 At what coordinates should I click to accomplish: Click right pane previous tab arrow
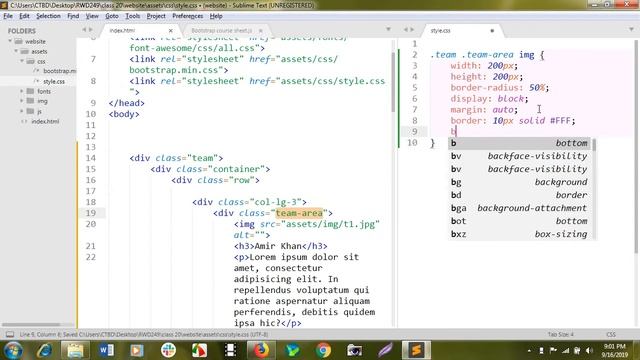point(406,29)
